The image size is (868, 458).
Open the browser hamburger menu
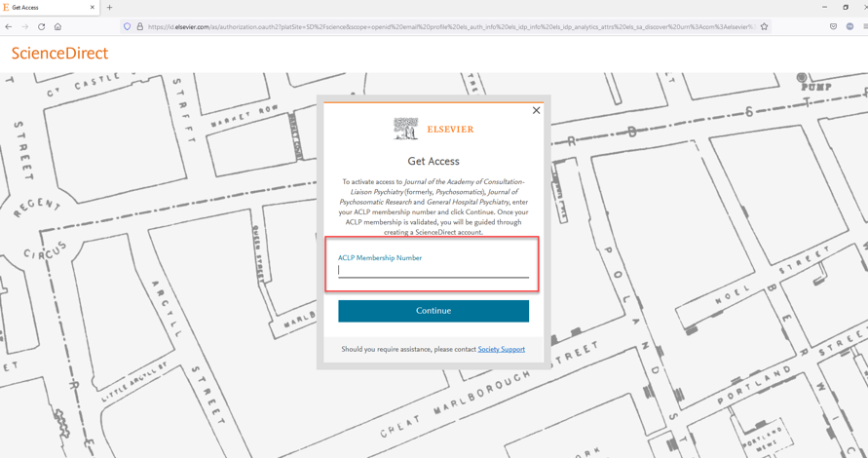click(x=865, y=26)
